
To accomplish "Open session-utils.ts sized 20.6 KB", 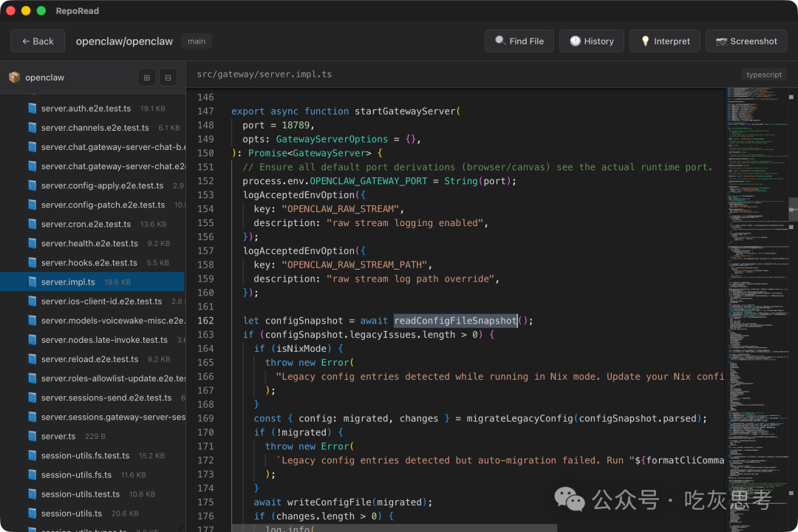I will pyautogui.click(x=92, y=514).
